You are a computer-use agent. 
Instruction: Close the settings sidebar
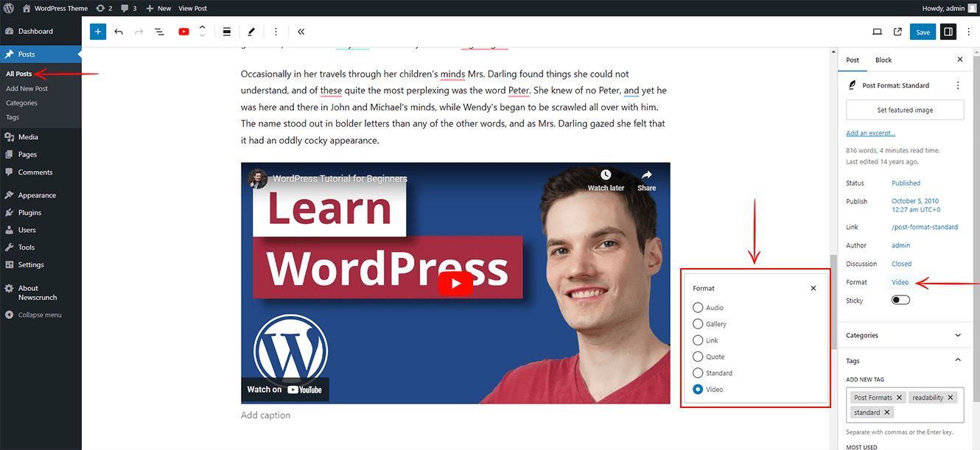[x=959, y=60]
